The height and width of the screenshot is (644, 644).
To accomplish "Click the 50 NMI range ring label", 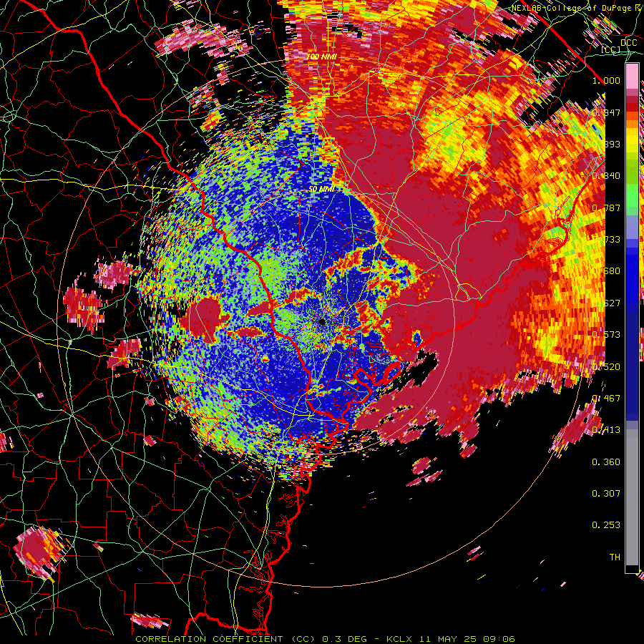I will (x=321, y=189).
